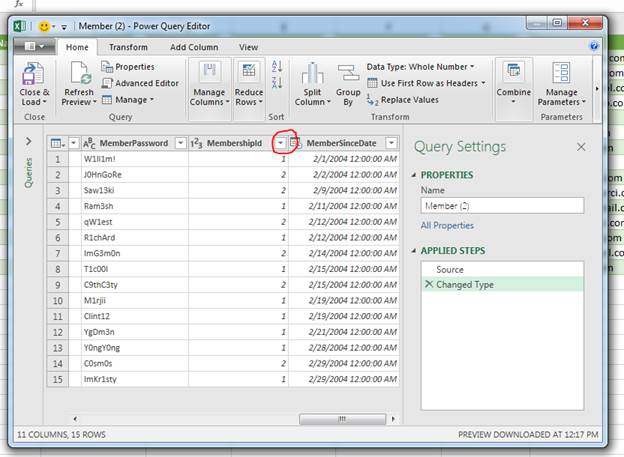The width and height of the screenshot is (624, 457).
Task: Click the Excel icon in title bar
Action: coord(20,26)
